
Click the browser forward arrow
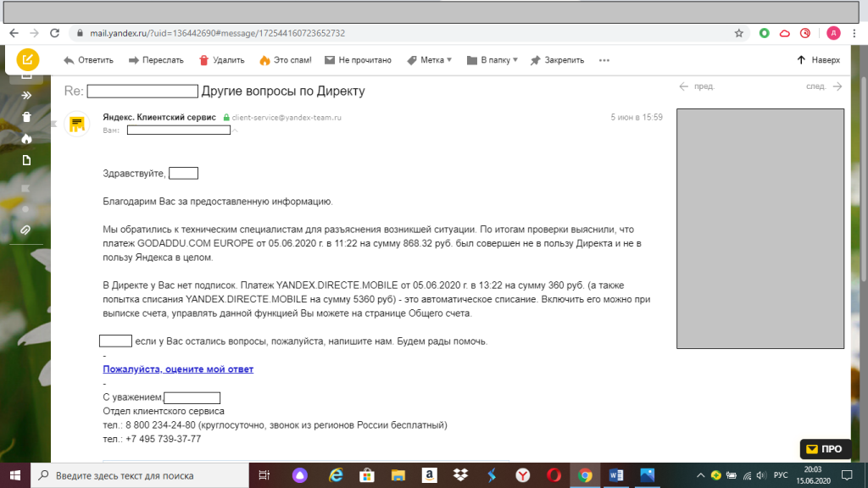point(34,33)
